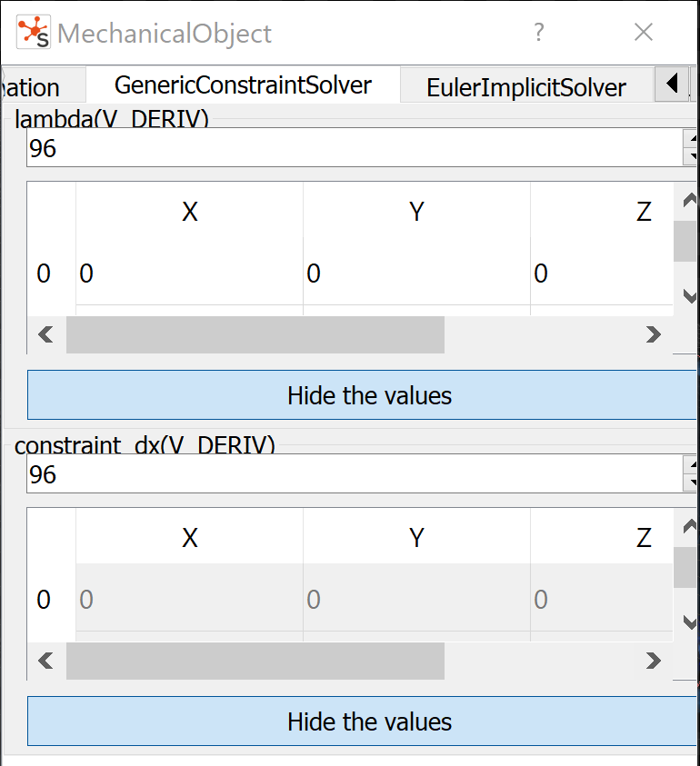Hide the values of constraint_dx table
The image size is (700, 766).
[362, 721]
